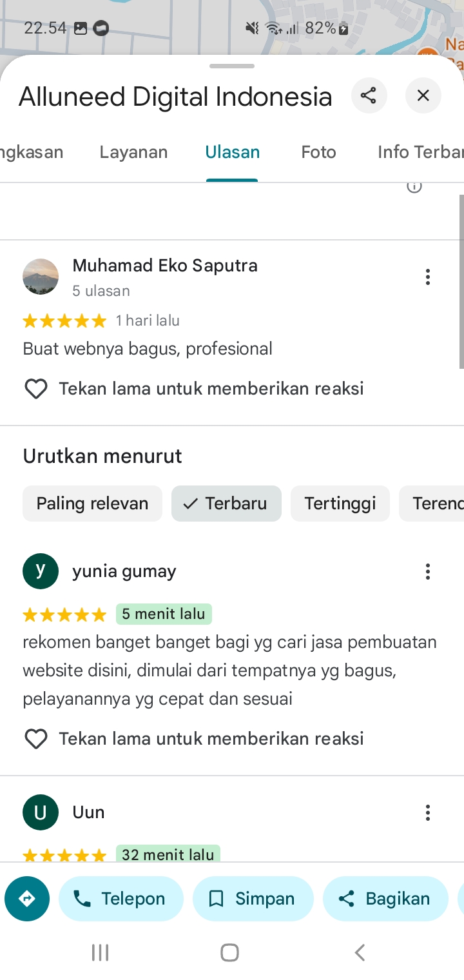464x980 pixels.
Task: Open Uun's avatar icon
Action: pos(41,812)
